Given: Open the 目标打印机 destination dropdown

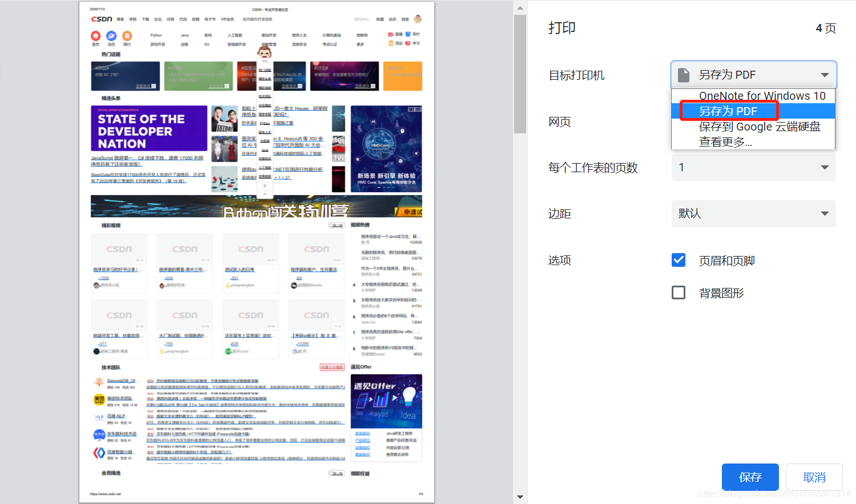Looking at the screenshot, I should (754, 75).
